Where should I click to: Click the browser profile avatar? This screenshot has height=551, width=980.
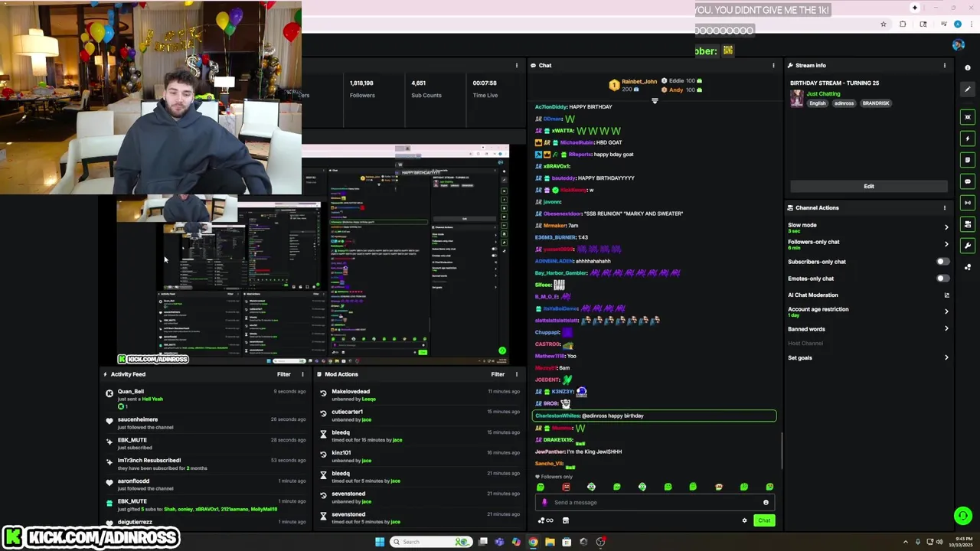click(x=958, y=24)
